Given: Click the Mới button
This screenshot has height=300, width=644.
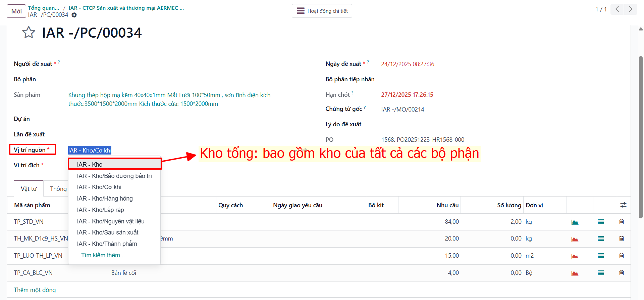Looking at the screenshot, I should (x=16, y=11).
